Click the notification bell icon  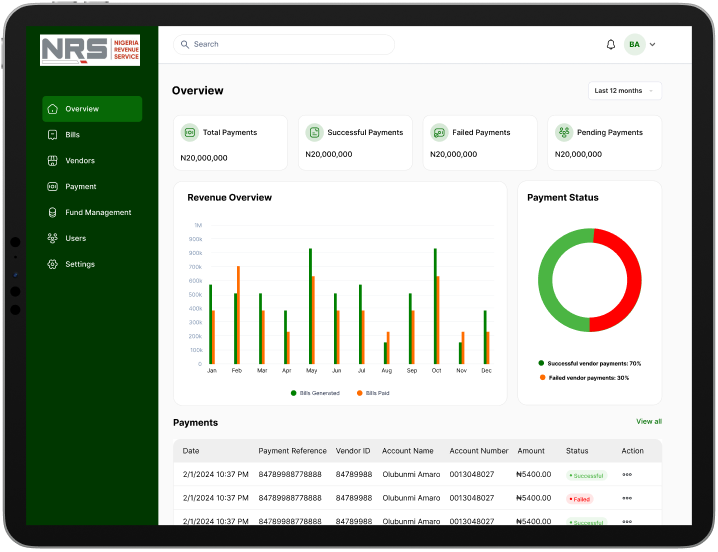coord(611,44)
